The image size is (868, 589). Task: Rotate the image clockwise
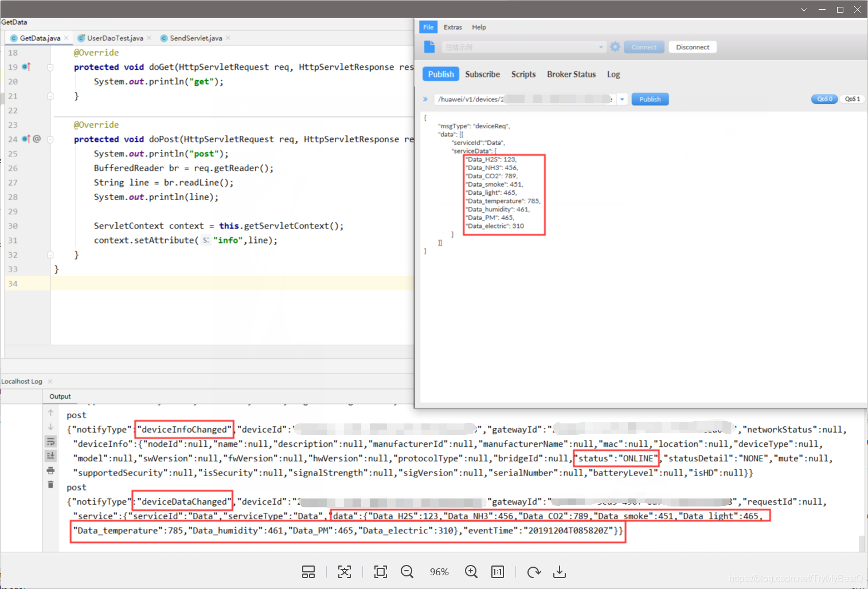pyautogui.click(x=534, y=572)
